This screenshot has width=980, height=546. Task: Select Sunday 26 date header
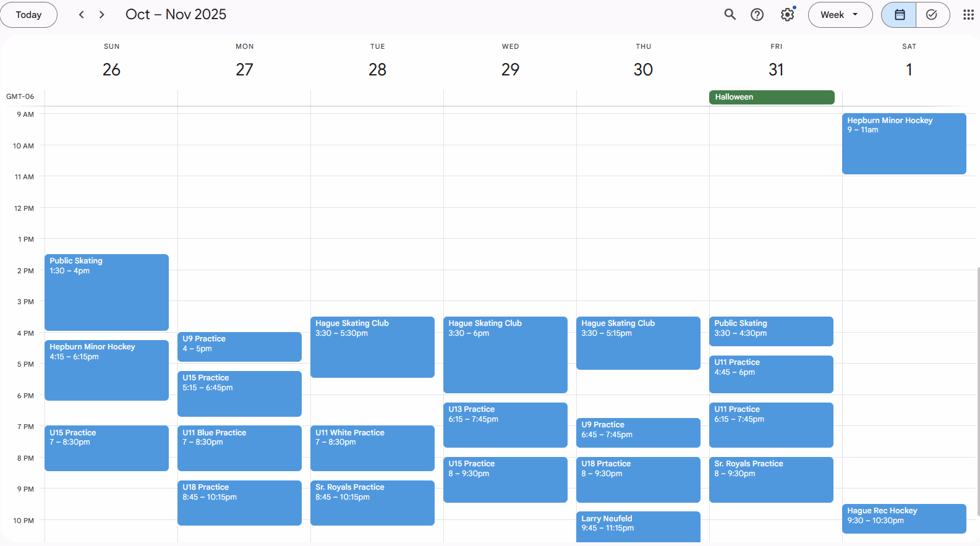click(x=111, y=69)
